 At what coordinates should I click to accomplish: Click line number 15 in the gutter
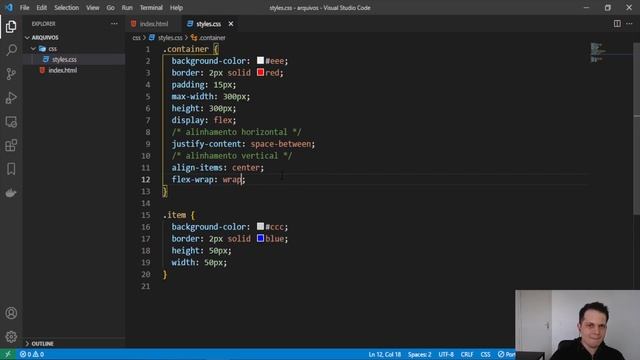click(146, 215)
